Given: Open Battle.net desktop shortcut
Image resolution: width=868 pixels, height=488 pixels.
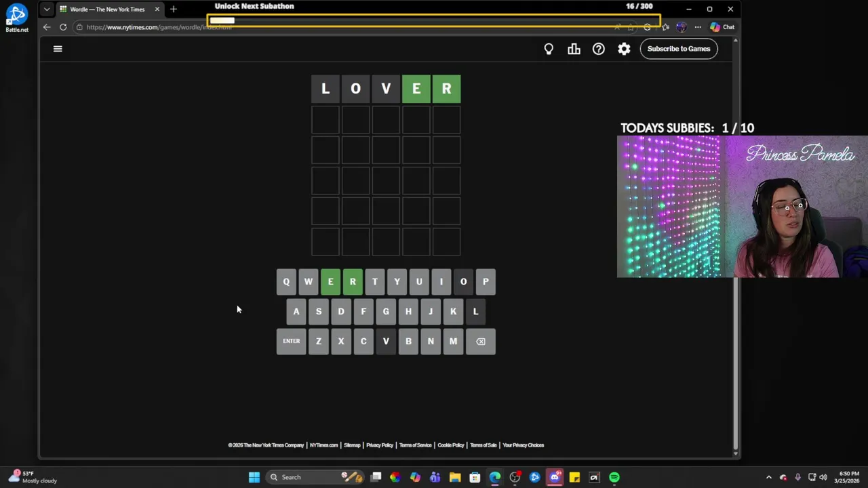Looking at the screenshot, I should coord(16,18).
